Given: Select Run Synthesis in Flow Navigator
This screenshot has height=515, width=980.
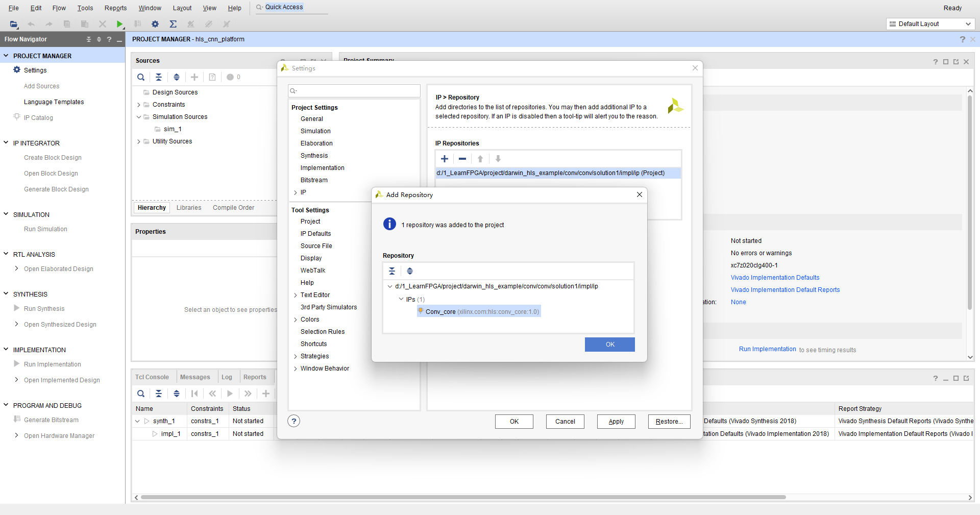Looking at the screenshot, I should 44,309.
